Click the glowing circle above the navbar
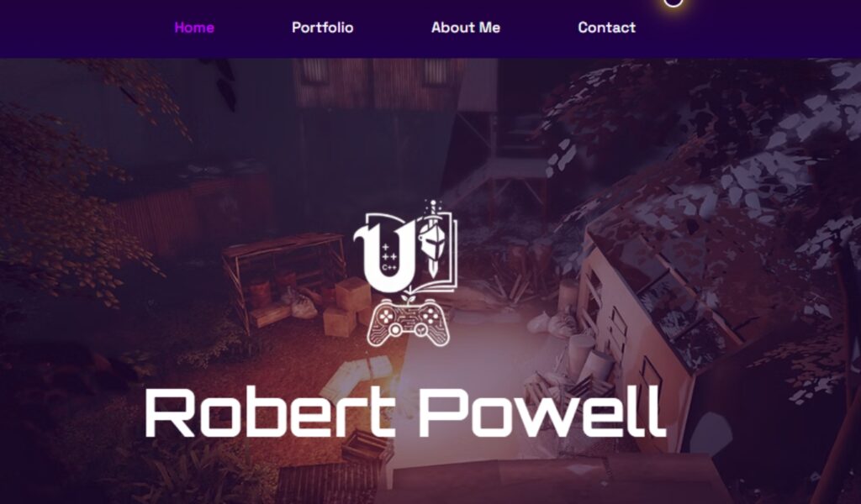Image resolution: width=861 pixels, height=504 pixels. coord(673,2)
